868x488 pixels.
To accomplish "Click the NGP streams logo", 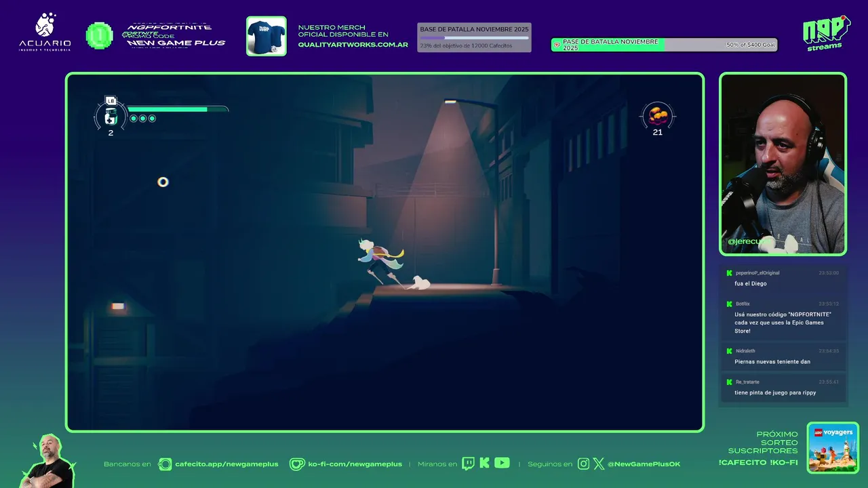I will click(826, 33).
